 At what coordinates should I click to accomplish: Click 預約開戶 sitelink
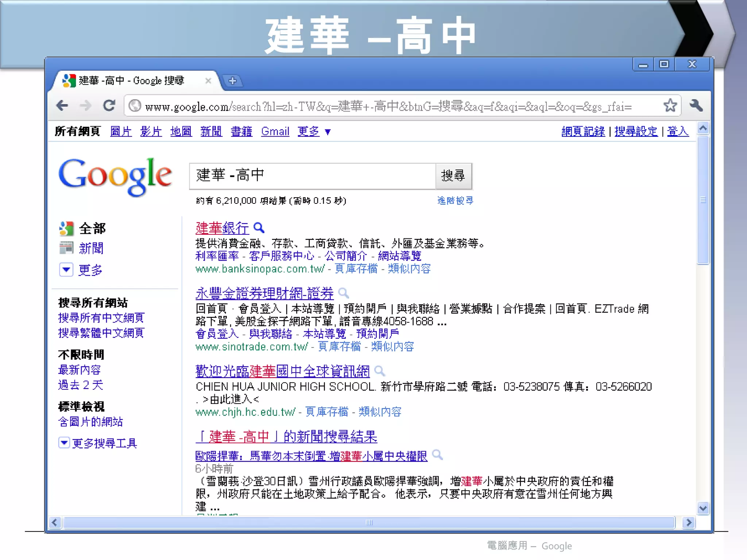pos(378,334)
